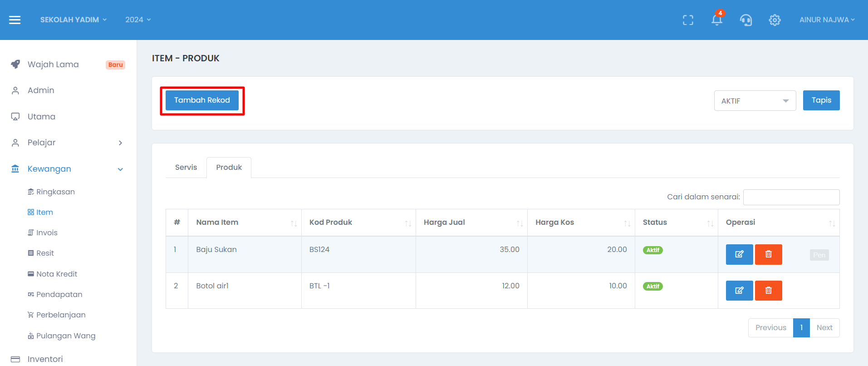Viewport: 868px width, 366px height.
Task: Expand the SEKOLAH YADIM school selector
Action: (x=73, y=20)
